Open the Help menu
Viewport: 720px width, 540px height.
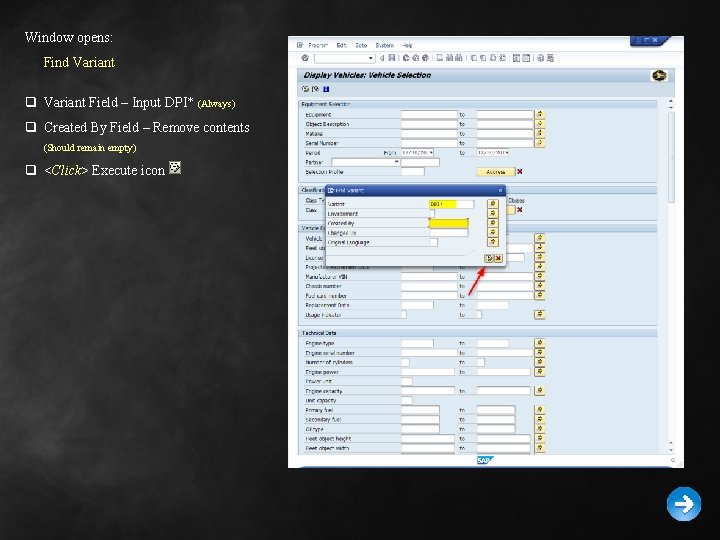coord(407,45)
